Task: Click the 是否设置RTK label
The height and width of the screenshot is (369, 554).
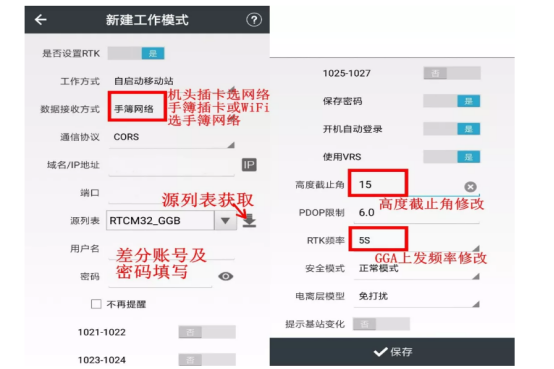Action: [x=71, y=53]
